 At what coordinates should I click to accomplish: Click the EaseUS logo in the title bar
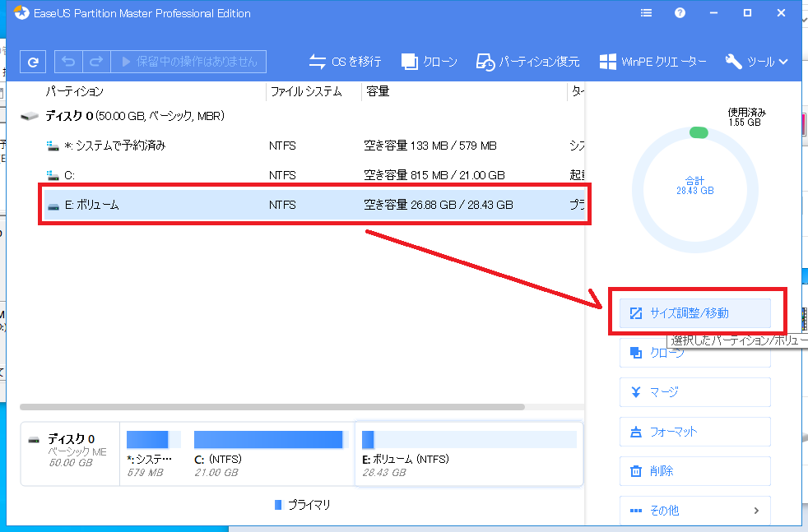18,12
